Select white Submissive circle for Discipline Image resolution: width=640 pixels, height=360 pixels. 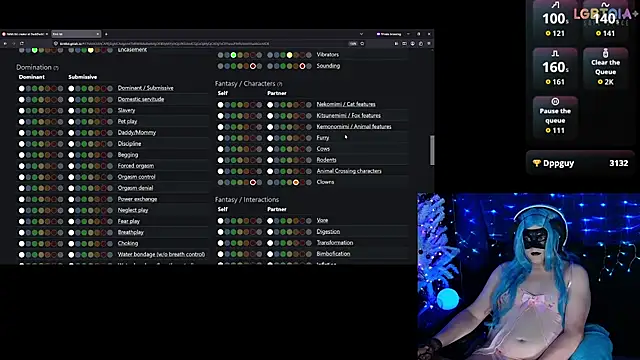pyautogui.click(x=71, y=144)
